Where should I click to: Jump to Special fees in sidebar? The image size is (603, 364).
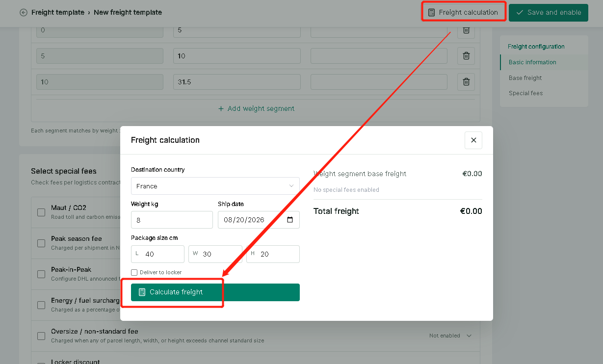pyautogui.click(x=526, y=93)
